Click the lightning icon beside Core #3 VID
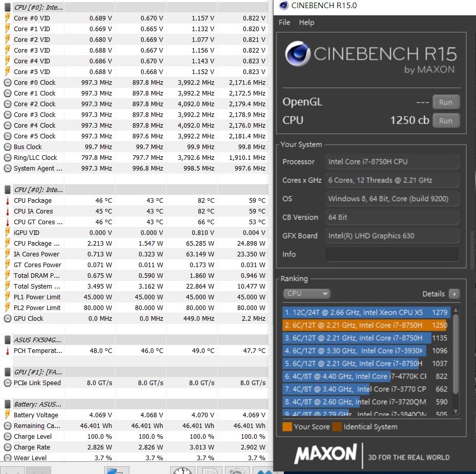 [8, 50]
